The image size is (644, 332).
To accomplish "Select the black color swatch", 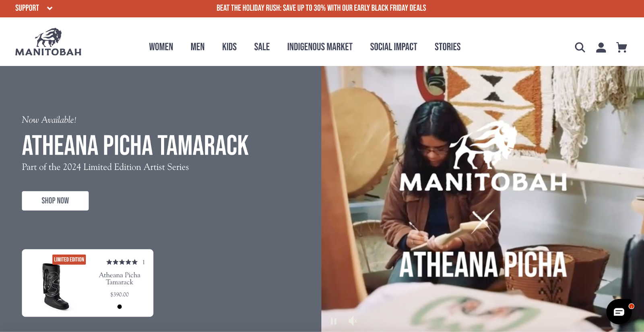I will (120, 307).
